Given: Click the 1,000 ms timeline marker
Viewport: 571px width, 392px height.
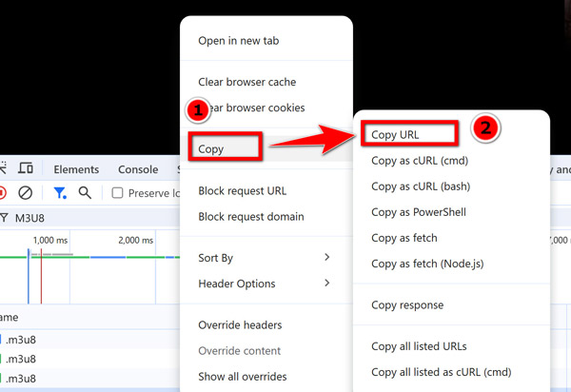Looking at the screenshot, I should (49, 241).
